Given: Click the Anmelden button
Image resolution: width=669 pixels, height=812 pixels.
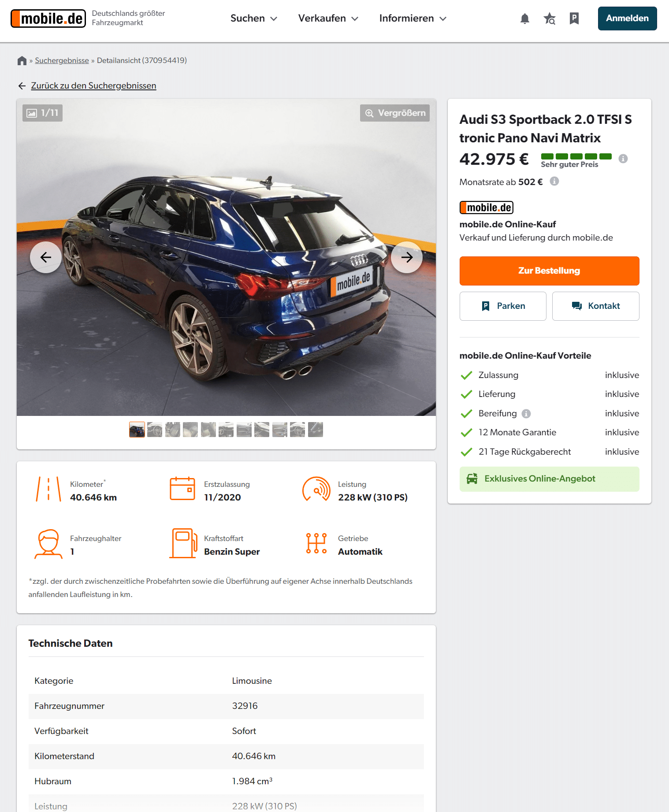Looking at the screenshot, I should 627,19.
